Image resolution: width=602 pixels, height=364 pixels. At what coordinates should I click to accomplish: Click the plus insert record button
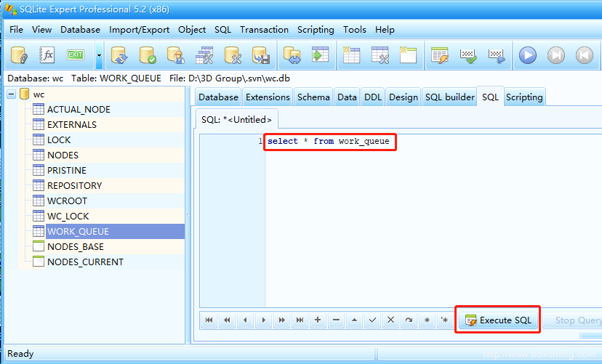pos(318,320)
